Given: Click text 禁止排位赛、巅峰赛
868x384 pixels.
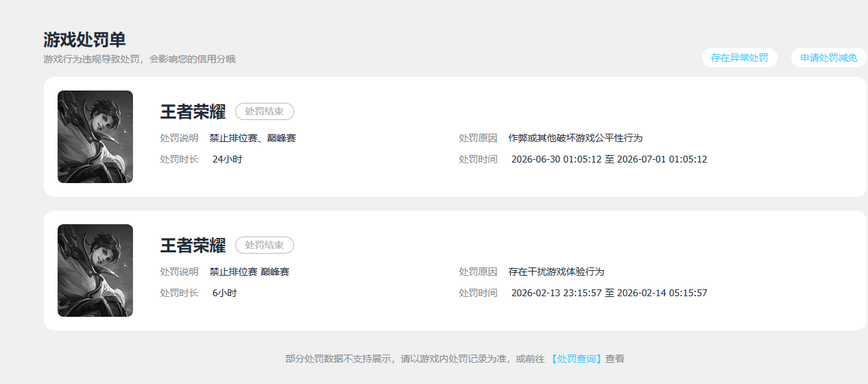Looking at the screenshot, I should tap(253, 138).
